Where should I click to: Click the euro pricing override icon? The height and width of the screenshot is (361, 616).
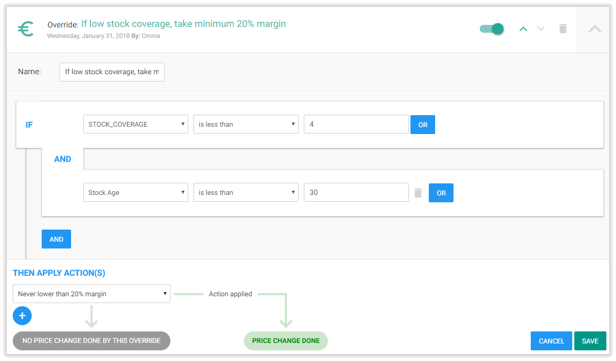point(26,29)
